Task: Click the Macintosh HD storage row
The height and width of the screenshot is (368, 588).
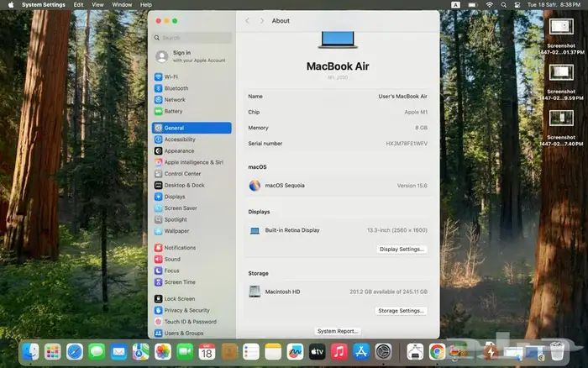Action: (338, 292)
